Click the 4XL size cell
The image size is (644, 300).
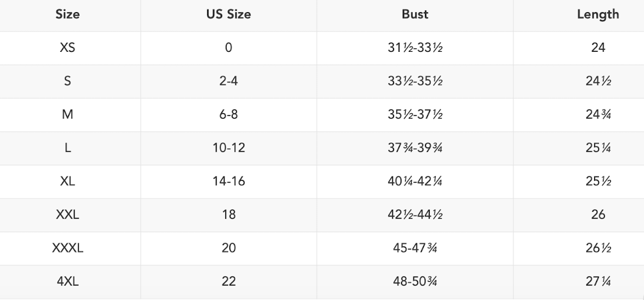point(67,281)
